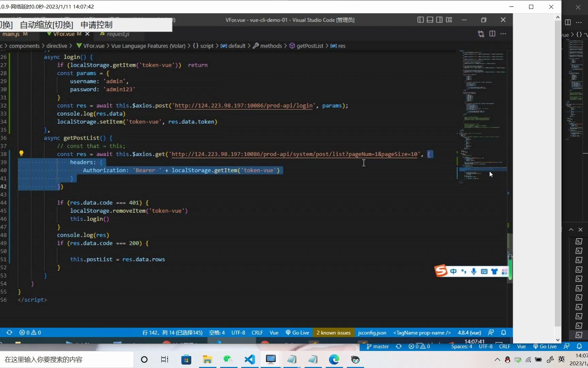The image size is (588, 368).
Task: Open the skin shirt icon on Sogou toolbar
Action: click(494, 271)
